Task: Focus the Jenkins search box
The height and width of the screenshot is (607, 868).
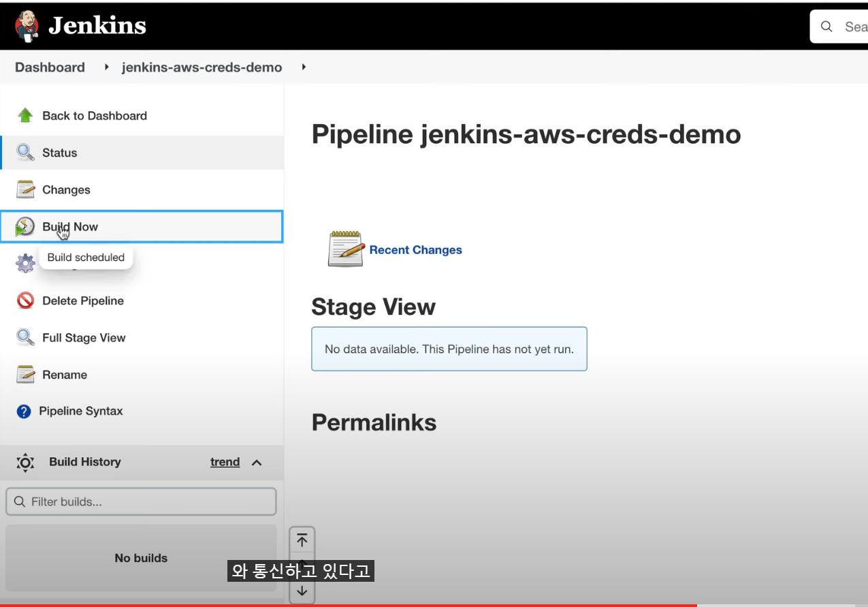Action: click(x=839, y=27)
